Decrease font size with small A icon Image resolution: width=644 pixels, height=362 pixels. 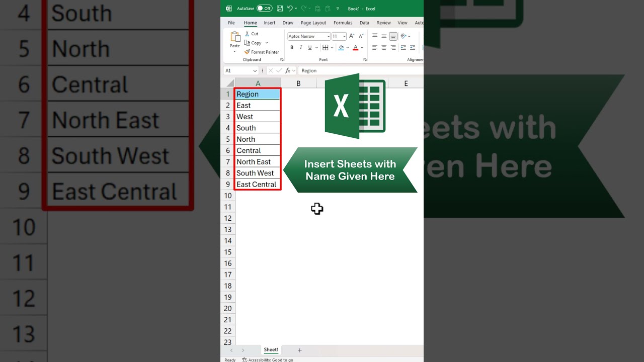(361, 36)
